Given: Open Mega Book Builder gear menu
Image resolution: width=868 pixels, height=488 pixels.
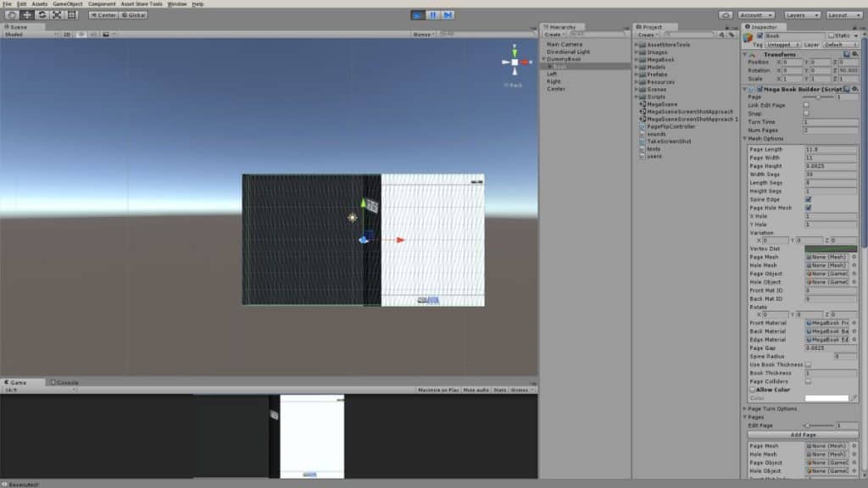Looking at the screenshot, I should (854, 89).
